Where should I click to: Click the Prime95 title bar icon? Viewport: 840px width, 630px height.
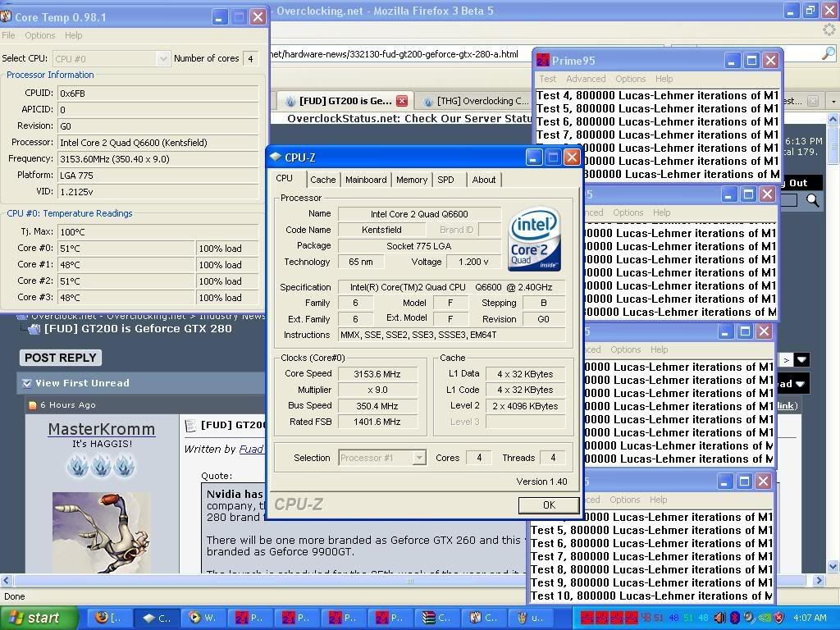tap(543, 60)
